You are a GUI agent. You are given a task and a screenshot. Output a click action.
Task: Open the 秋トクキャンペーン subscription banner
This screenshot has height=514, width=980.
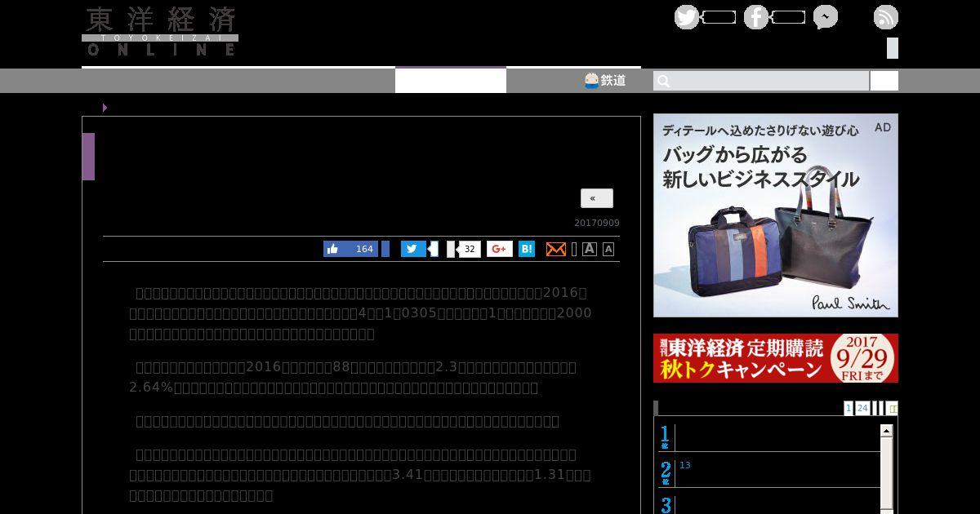[776, 358]
